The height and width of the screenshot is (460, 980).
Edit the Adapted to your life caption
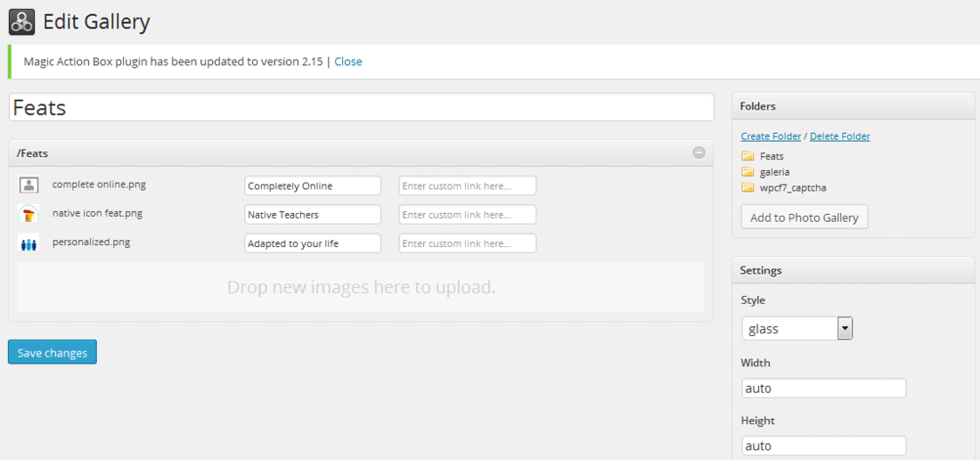pos(313,243)
